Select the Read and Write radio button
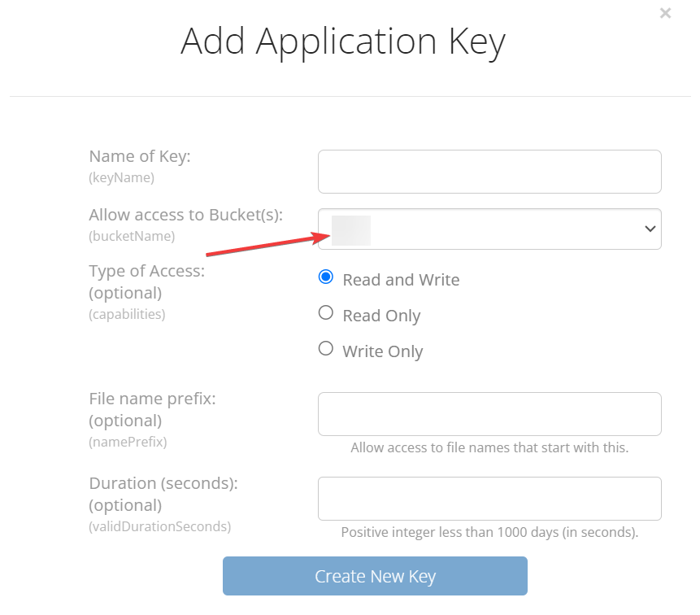The height and width of the screenshot is (615, 700). click(x=326, y=277)
